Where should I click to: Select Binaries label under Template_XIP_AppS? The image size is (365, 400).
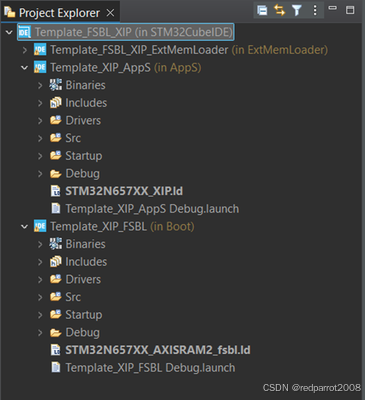(x=86, y=85)
